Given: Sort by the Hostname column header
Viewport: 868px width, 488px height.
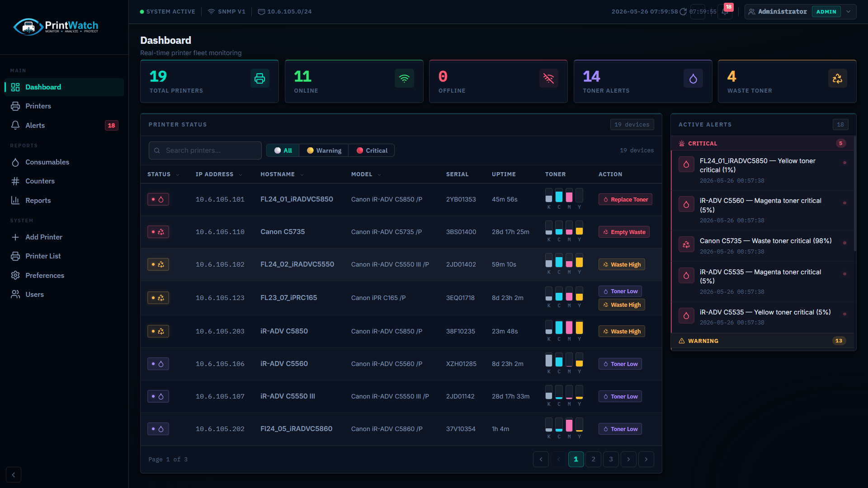Looking at the screenshot, I should pos(282,174).
